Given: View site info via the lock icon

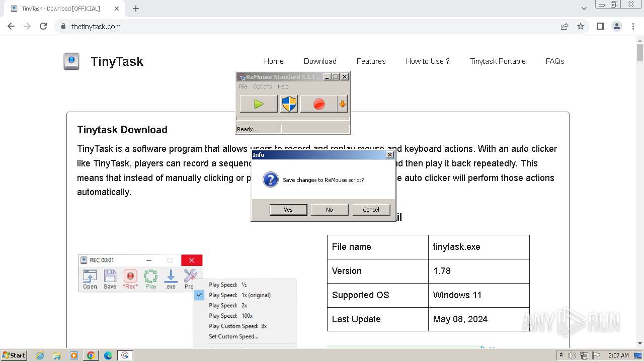Looking at the screenshot, I should 63,26.
